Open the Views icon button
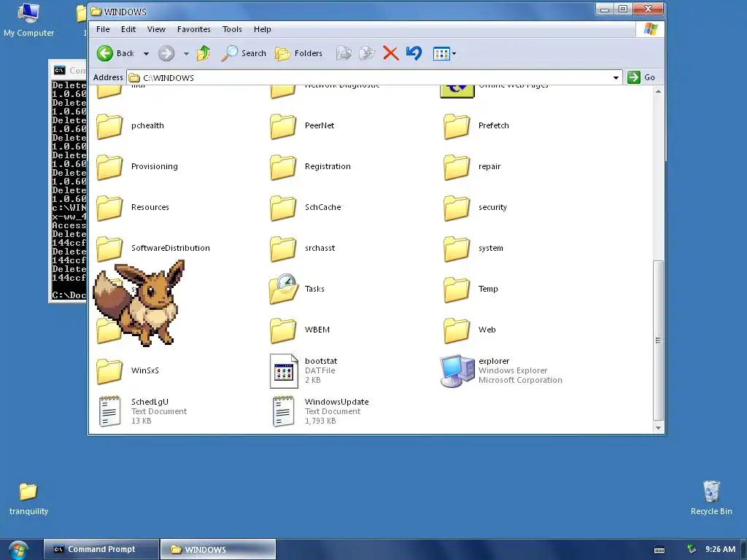The width and height of the screenshot is (747, 560). (x=441, y=54)
